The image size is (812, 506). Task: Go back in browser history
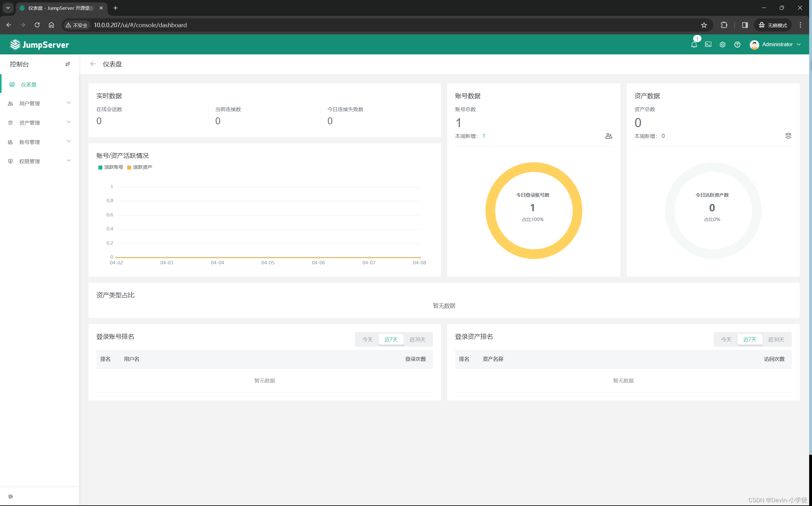pos(9,25)
